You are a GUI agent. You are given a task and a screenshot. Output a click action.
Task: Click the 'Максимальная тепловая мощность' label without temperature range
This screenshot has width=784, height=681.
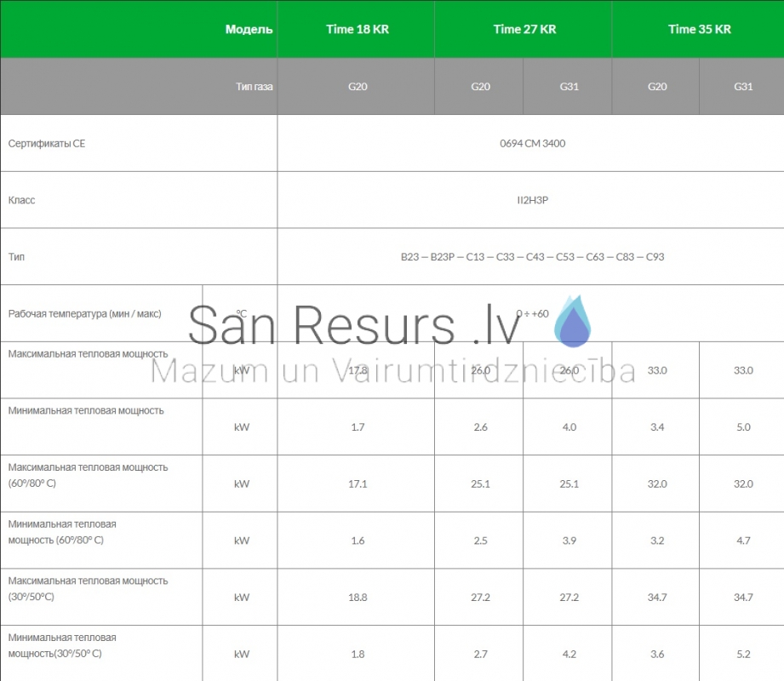click(x=88, y=354)
